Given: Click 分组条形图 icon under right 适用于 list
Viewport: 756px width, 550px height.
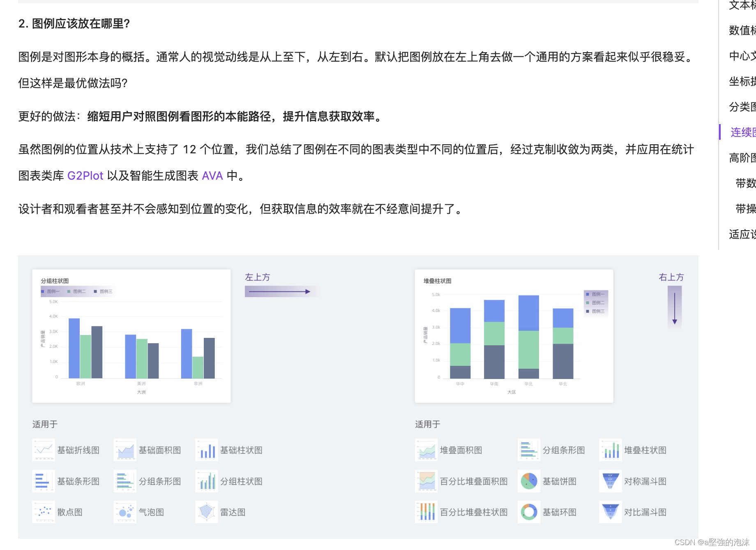Looking at the screenshot, I should coord(529,450).
